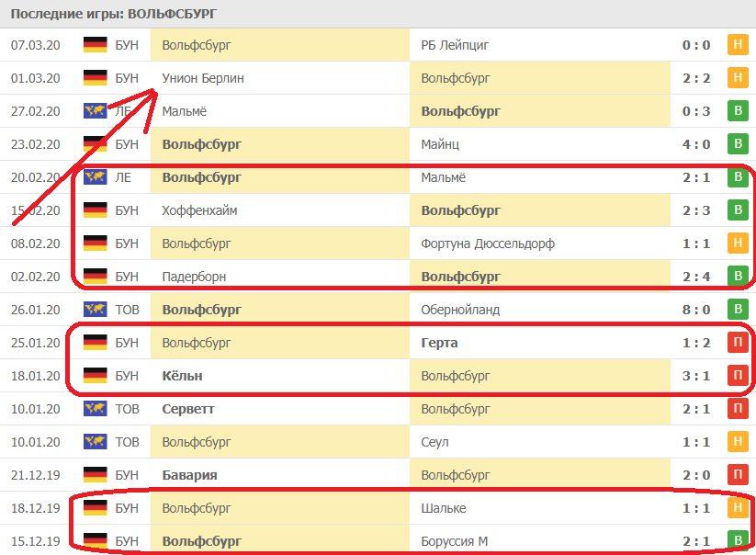Click the orange Н badge in the РБ Лейпциг row
This screenshot has width=756, height=555.
click(736, 45)
